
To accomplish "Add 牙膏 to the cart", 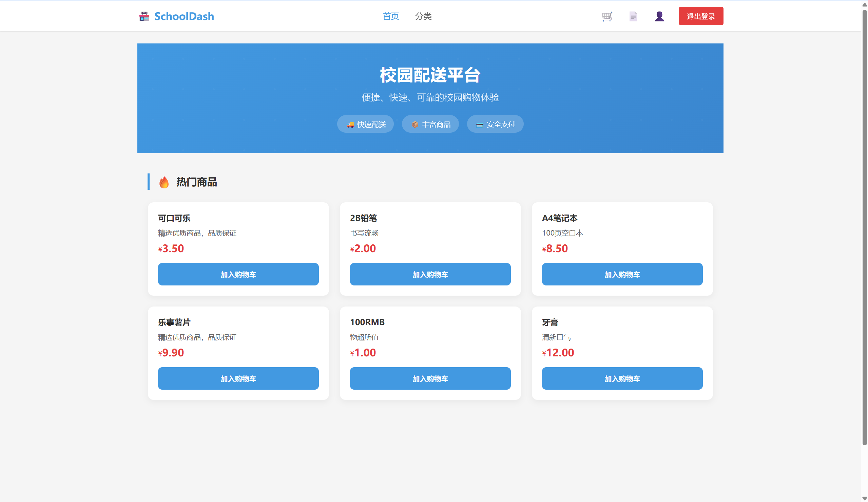I will pos(622,378).
